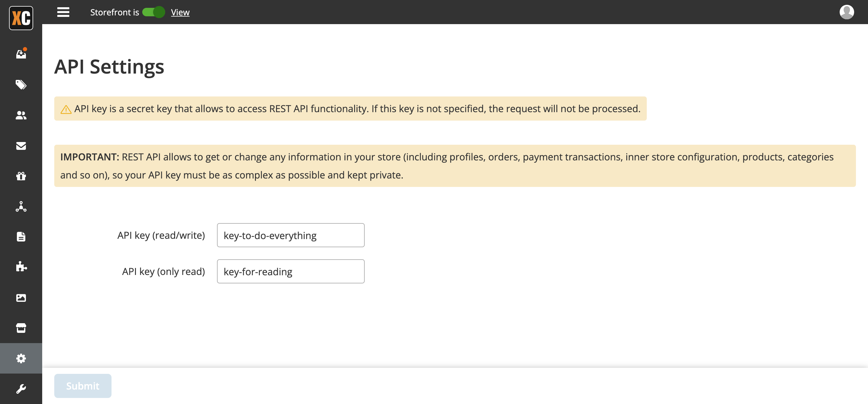Open the Look and Feel image icon
The image size is (868, 404).
click(21, 297)
